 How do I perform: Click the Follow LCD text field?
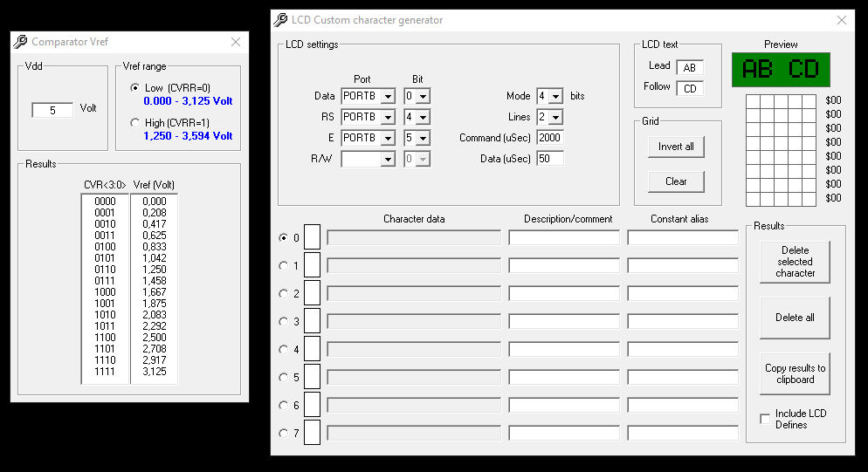[690, 88]
